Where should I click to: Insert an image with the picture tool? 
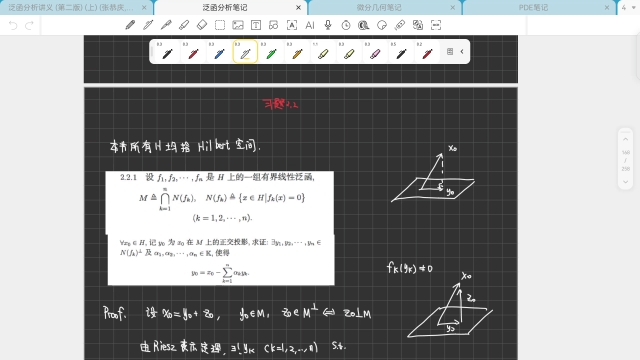(x=238, y=25)
